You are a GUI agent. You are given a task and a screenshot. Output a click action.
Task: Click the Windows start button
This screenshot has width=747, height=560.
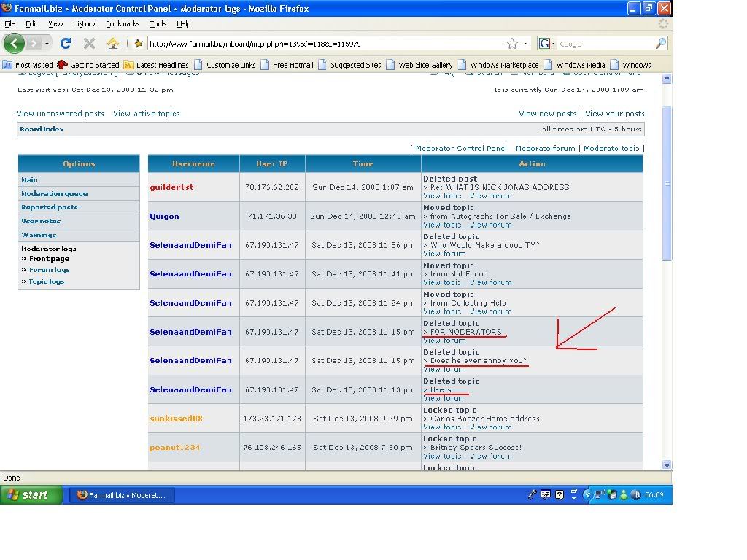[x=31, y=495]
